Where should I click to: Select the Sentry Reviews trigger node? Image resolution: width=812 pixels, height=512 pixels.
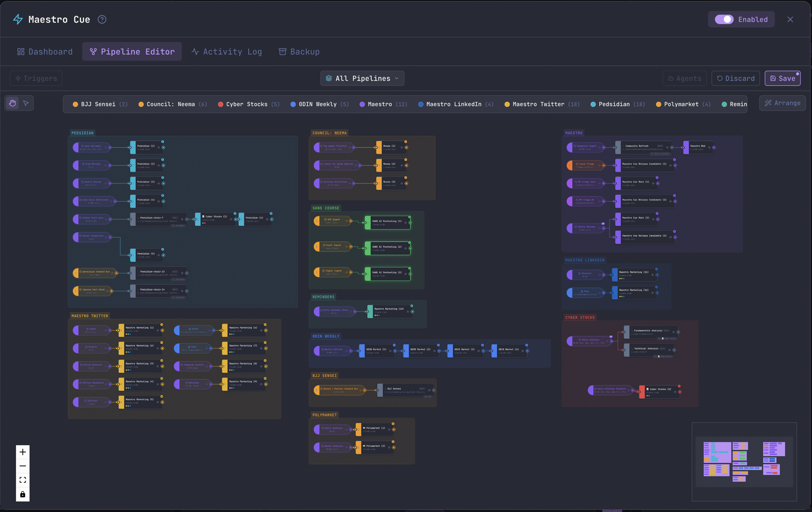point(586,228)
